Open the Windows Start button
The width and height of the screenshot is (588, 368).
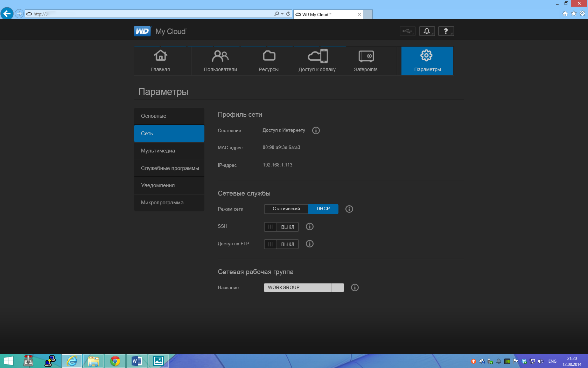coord(8,361)
